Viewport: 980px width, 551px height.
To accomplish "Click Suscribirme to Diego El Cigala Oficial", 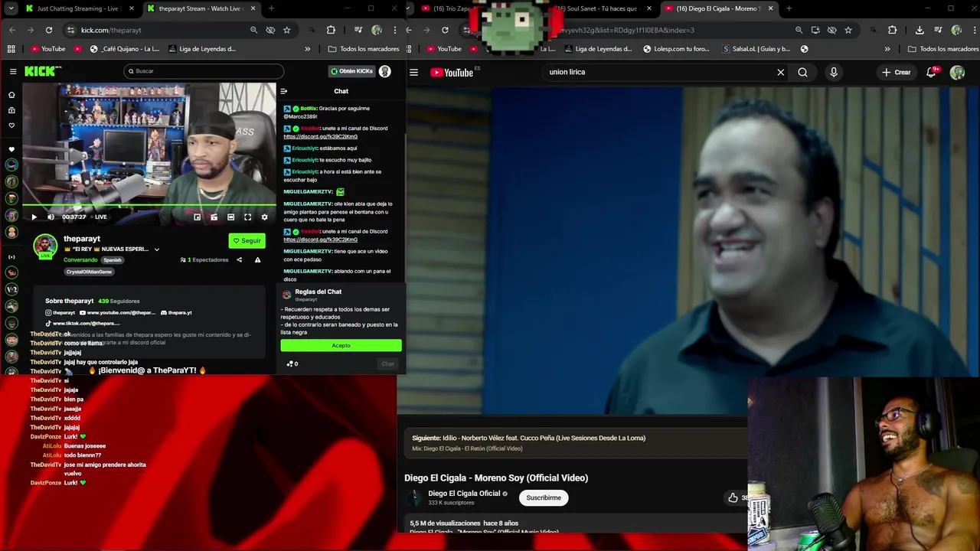I will 544,497.
